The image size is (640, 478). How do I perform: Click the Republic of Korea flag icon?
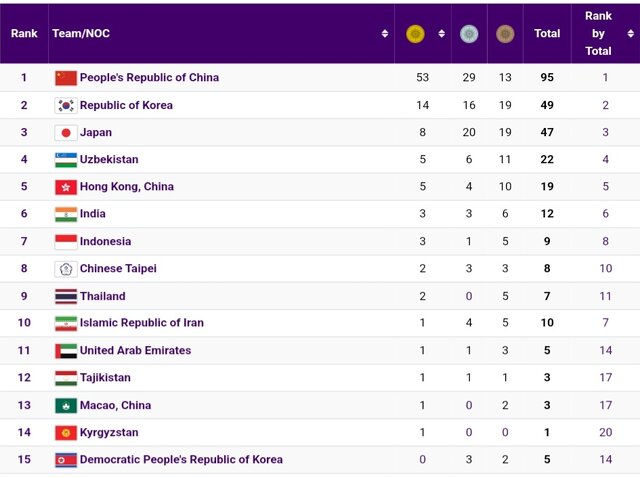[66, 105]
